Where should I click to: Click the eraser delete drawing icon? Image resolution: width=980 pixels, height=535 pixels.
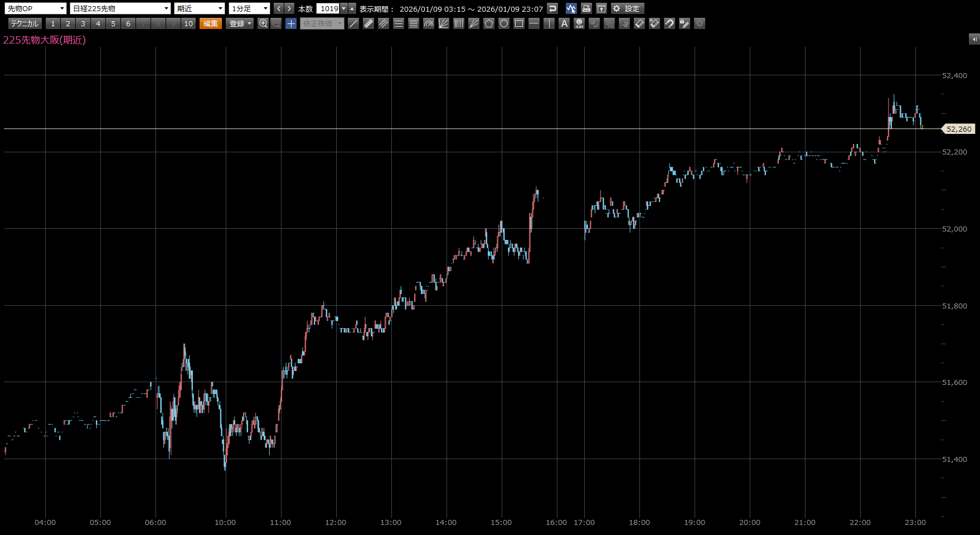point(639,23)
